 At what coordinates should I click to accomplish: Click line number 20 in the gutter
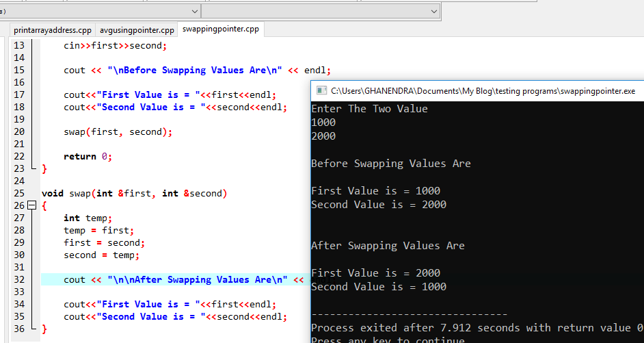point(19,131)
